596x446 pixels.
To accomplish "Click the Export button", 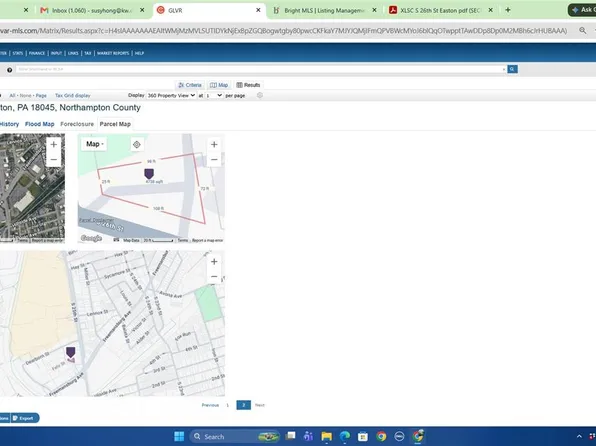I will tap(25, 418).
